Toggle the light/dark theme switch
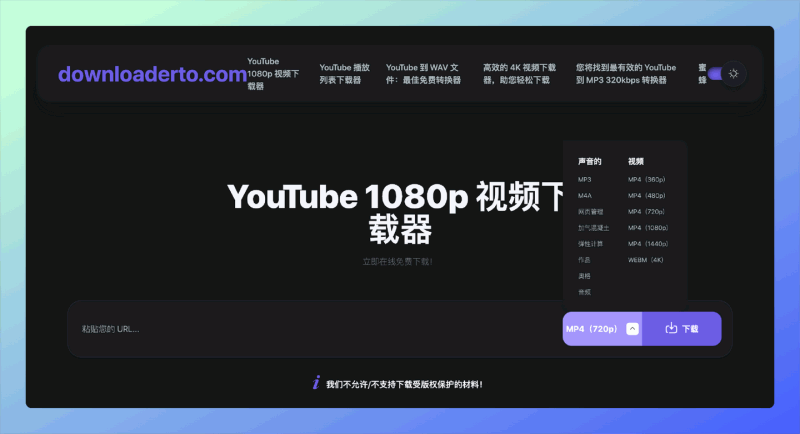The image size is (800, 434). pos(728,73)
